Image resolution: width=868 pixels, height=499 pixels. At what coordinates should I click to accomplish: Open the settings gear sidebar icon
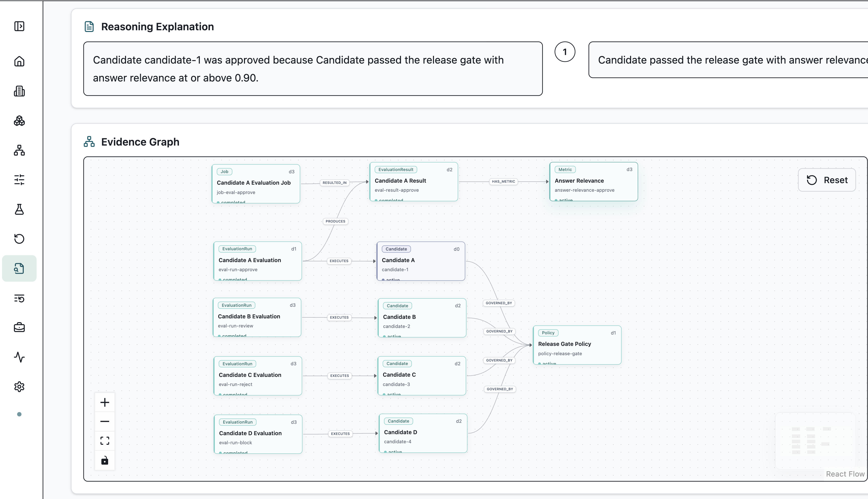coord(19,386)
